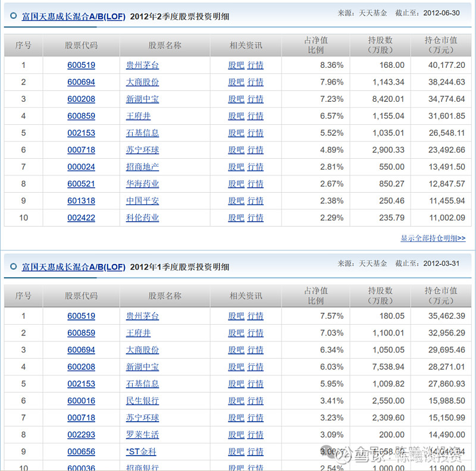Open stock code 600859 in 2季度 table
Viewport: 476px width, 471px height.
click(x=81, y=116)
